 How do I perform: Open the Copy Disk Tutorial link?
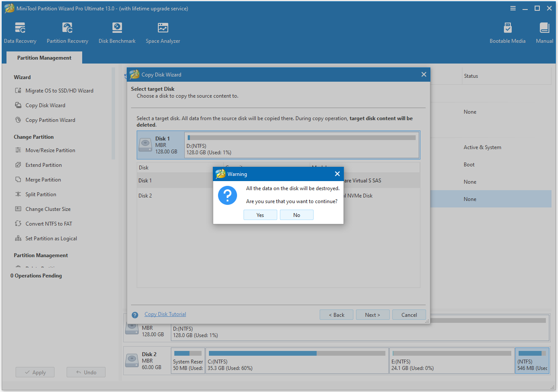click(165, 314)
